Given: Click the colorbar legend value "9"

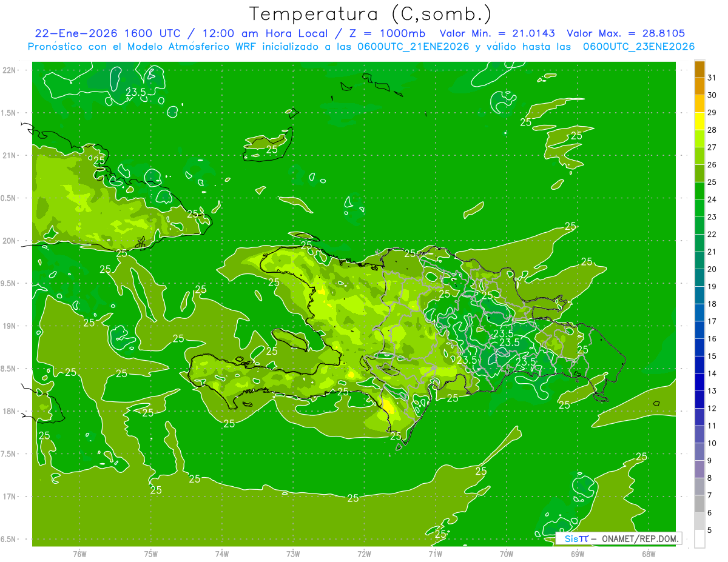Looking at the screenshot, I should coord(709,461).
